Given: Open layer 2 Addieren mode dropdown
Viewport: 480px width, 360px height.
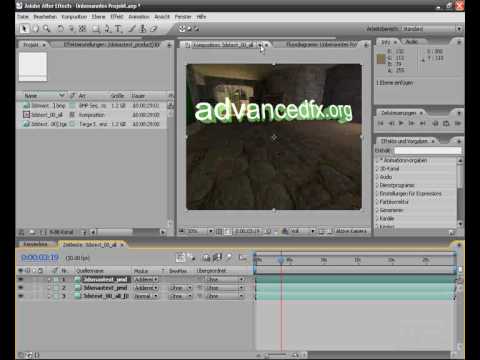Looking at the screenshot, I should point(146,288).
